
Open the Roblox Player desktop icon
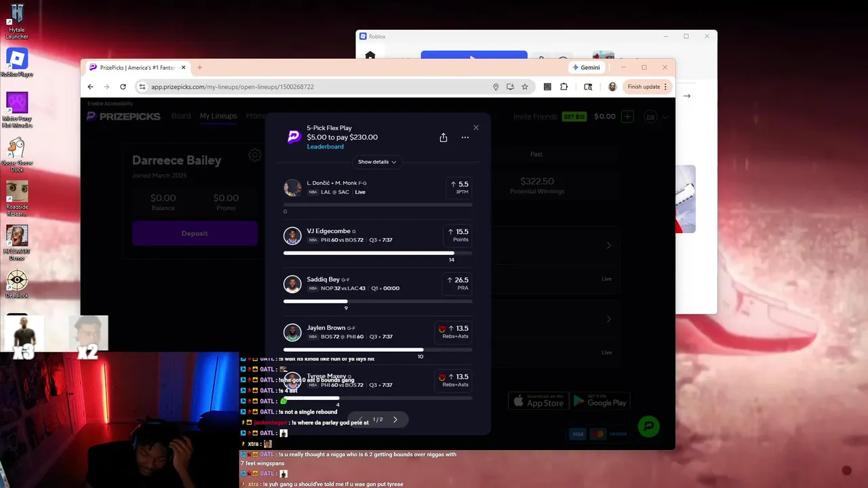17,62
